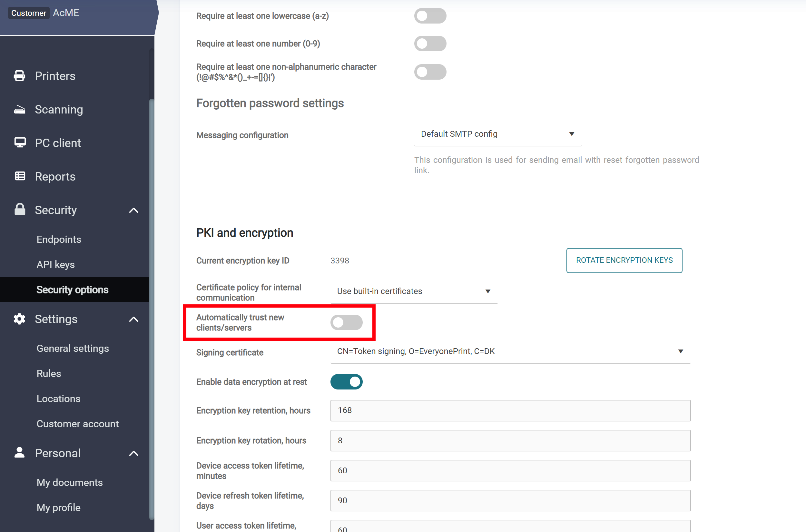Click Encryption key retention hours field
The height and width of the screenshot is (532, 806).
510,410
